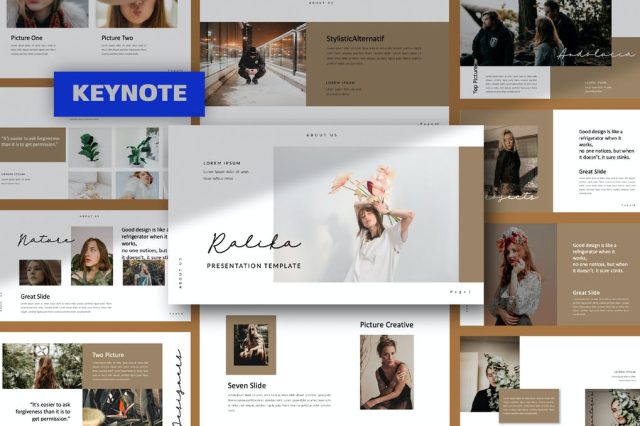Image resolution: width=640 pixels, height=426 pixels.
Task: Click the Picture One caption
Action: click(x=27, y=38)
